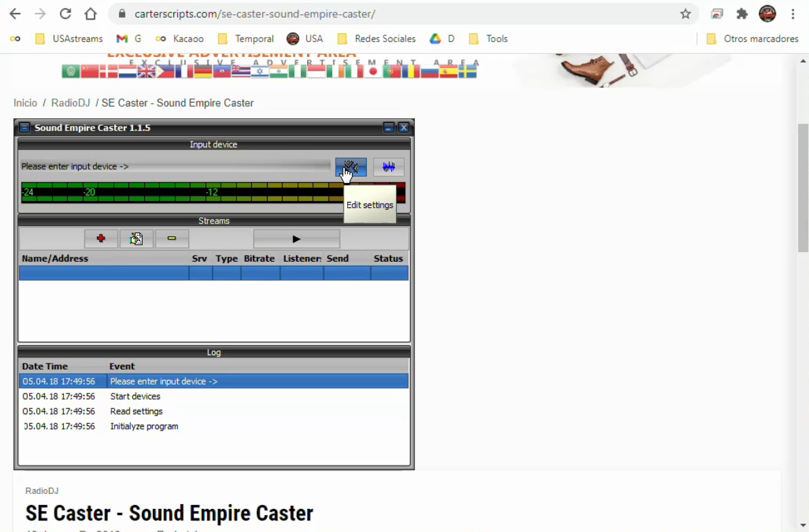809x532 pixels.
Task: Click the Type column header
Action: (x=226, y=258)
